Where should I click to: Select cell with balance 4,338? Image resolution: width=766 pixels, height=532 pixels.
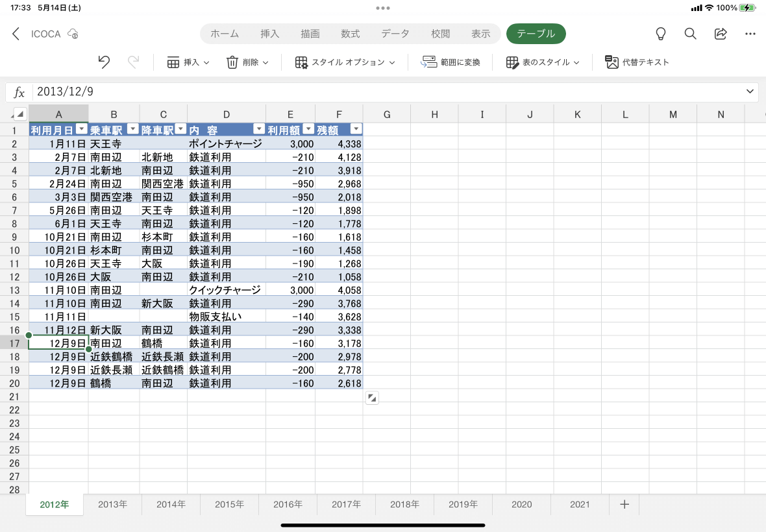[339, 143]
